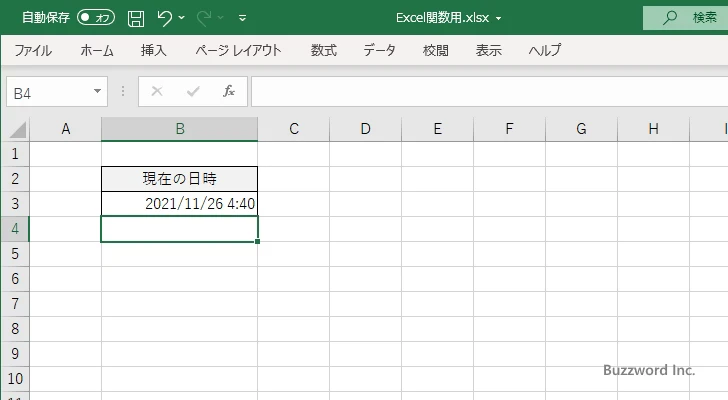728x400 pixels.
Task: Select column E header
Action: tap(438, 129)
